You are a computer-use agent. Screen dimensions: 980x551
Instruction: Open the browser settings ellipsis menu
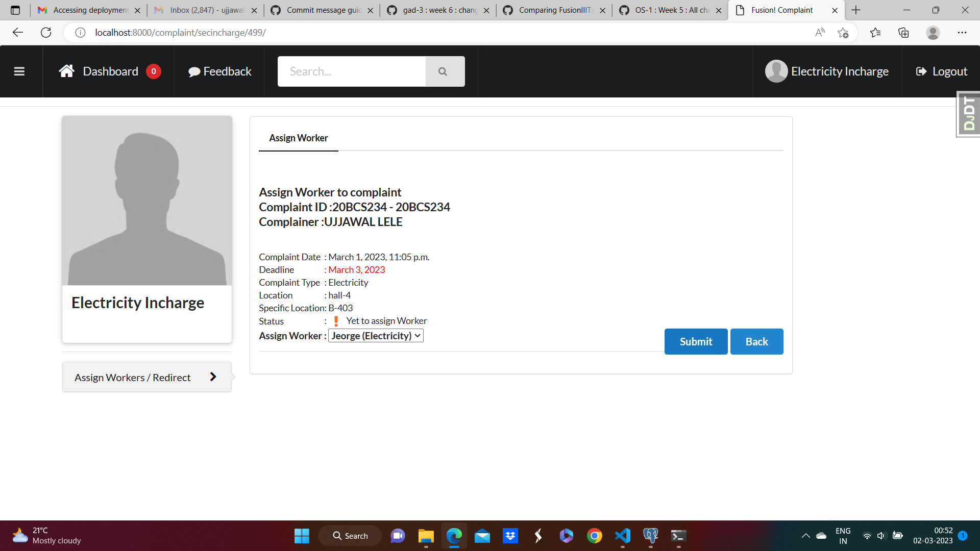962,33
